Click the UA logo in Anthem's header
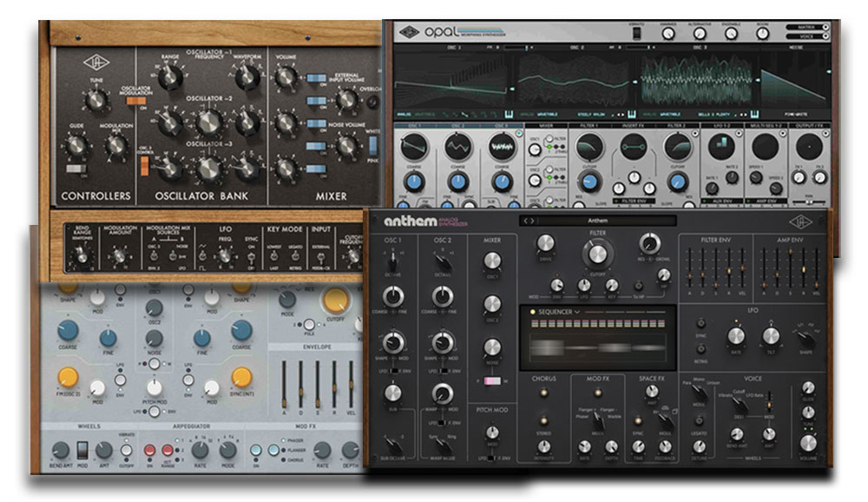Image resolution: width=868 pixels, height=502 pixels. (800, 222)
